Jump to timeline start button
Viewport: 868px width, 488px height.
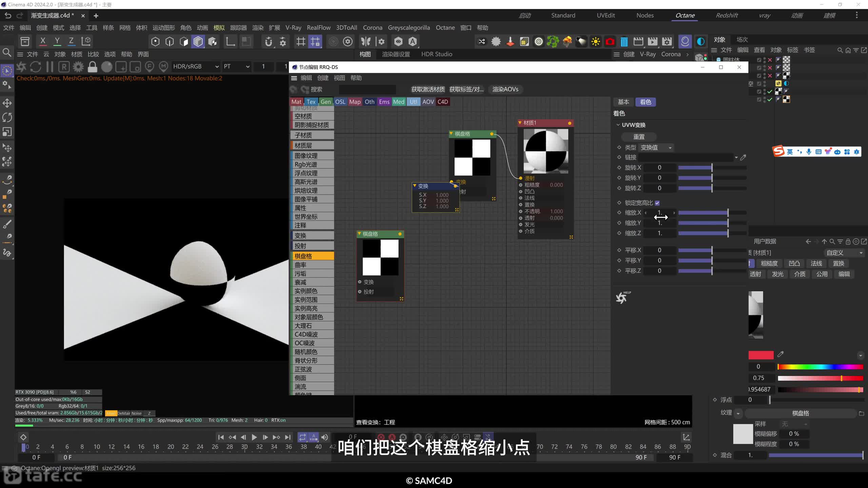coord(221,437)
